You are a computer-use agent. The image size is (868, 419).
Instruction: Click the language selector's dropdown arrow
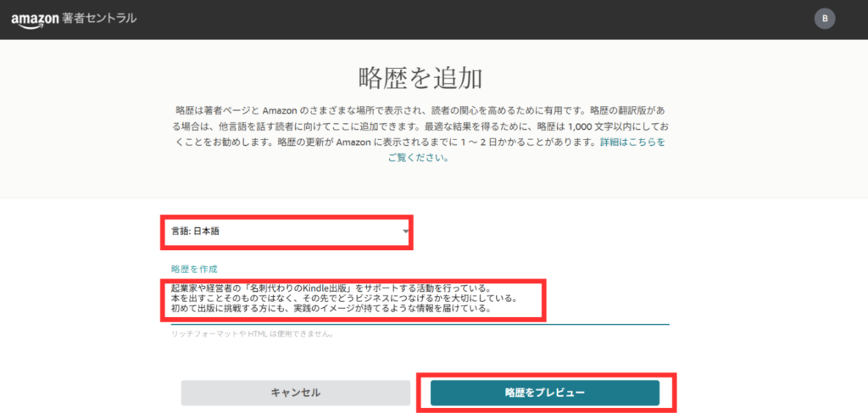click(406, 232)
